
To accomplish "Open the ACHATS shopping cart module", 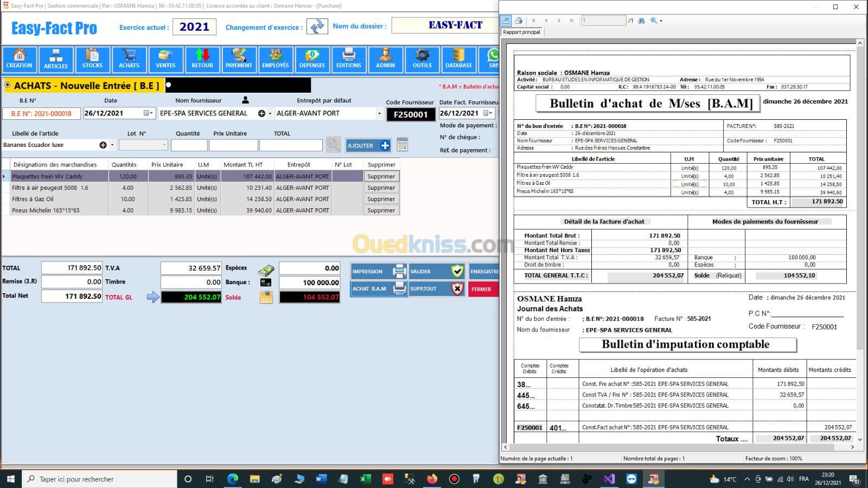I will (129, 59).
